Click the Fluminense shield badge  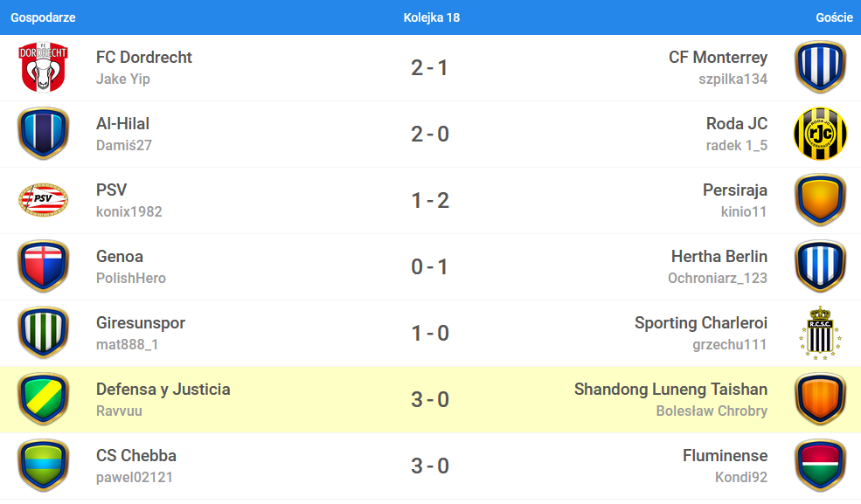819,466
